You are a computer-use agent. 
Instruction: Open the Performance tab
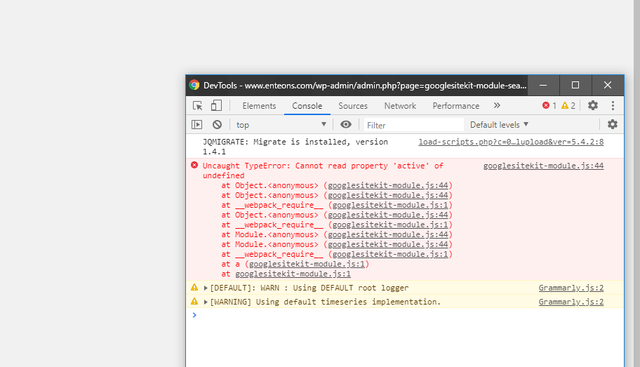click(x=456, y=106)
